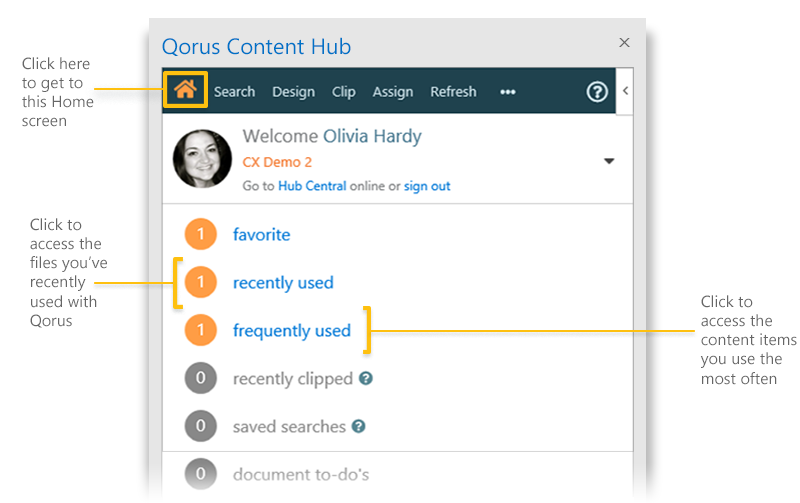Click the orange count badge beside recently used
The width and height of the screenshot is (800, 503).
click(201, 282)
